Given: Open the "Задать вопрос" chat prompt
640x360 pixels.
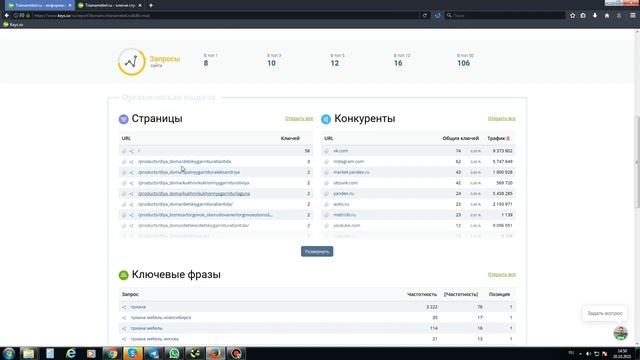Looking at the screenshot, I should (604, 313).
